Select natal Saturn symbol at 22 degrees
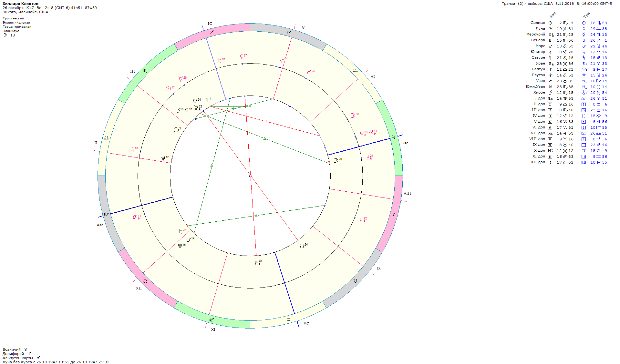Viewport: 620px width, 364px height. [180, 231]
